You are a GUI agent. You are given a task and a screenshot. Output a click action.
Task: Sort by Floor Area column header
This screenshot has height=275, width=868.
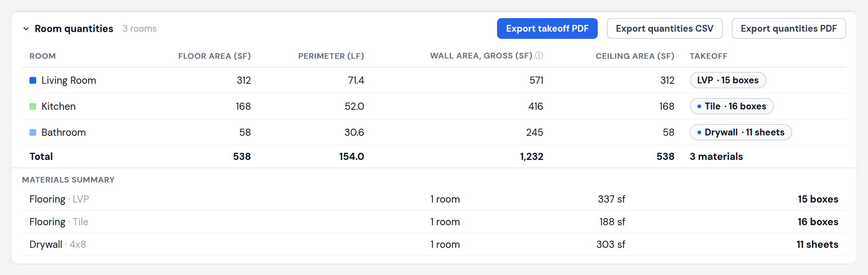[214, 56]
